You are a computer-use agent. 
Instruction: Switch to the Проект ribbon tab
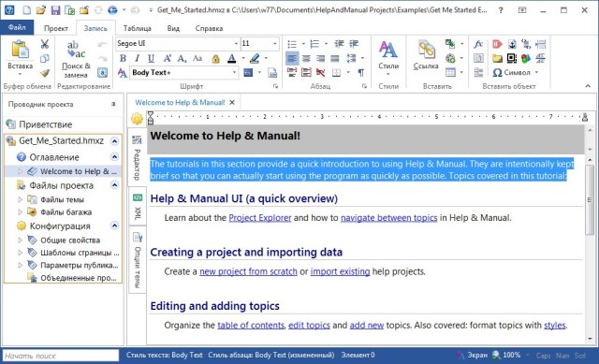(x=56, y=28)
